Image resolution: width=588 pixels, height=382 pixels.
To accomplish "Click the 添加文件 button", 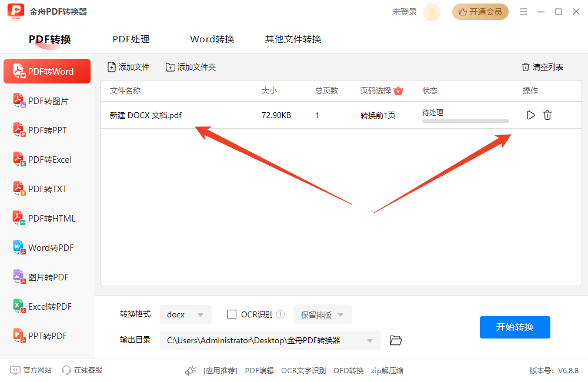I will coord(129,67).
